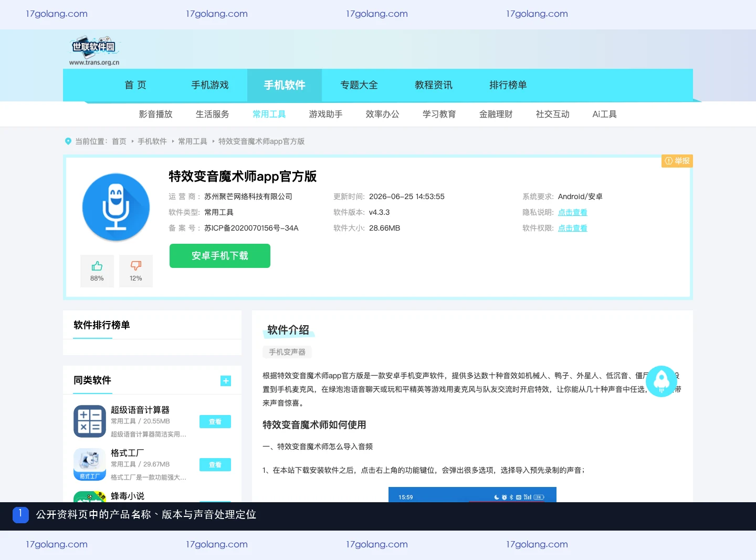This screenshot has width=756, height=560.
Task: Click the phone screenshot image in article
Action: [472, 494]
